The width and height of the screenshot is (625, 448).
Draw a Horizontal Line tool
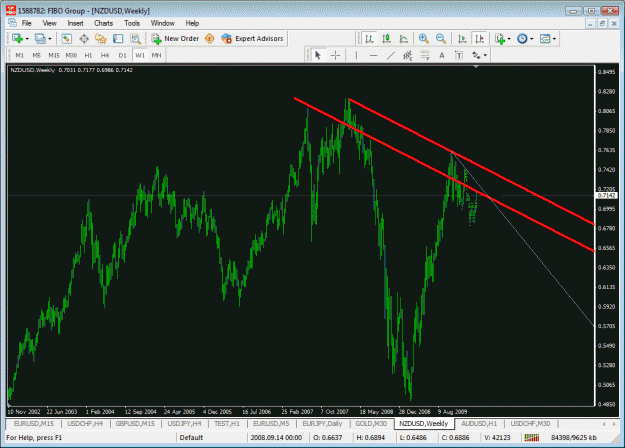tap(373, 55)
